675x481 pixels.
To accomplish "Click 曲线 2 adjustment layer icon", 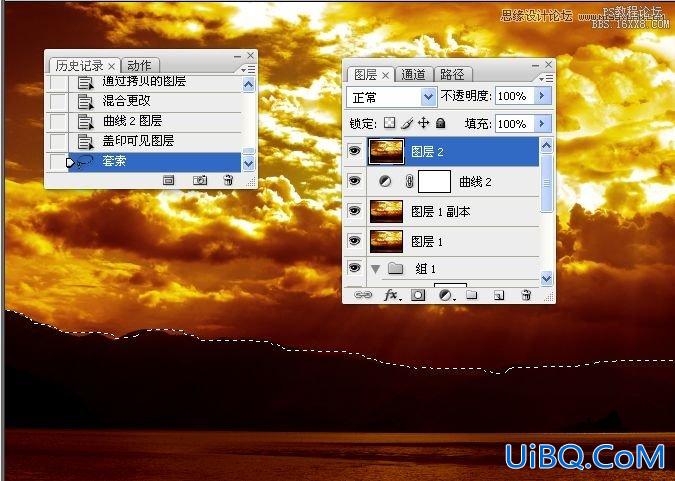I will pyautogui.click(x=385, y=181).
